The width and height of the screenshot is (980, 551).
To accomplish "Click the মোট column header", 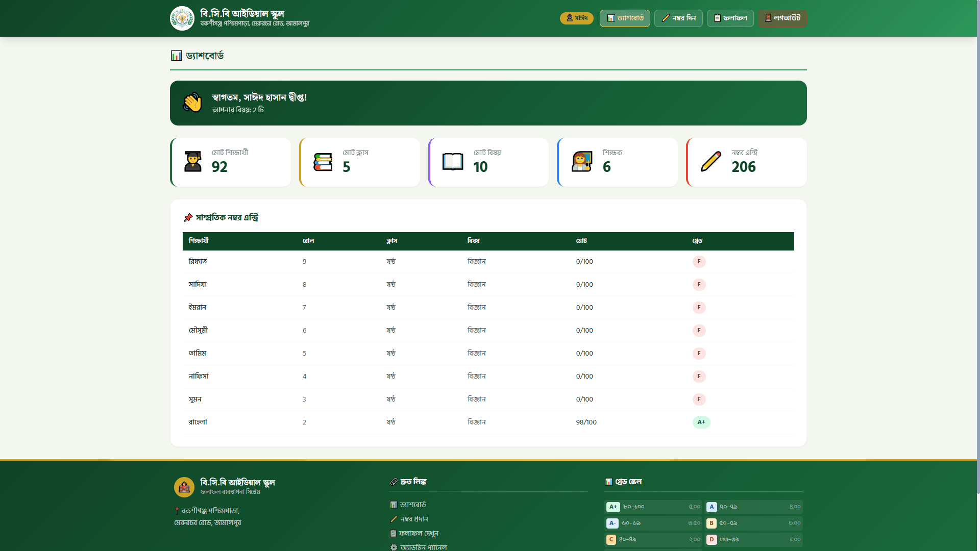I will 582,241.
